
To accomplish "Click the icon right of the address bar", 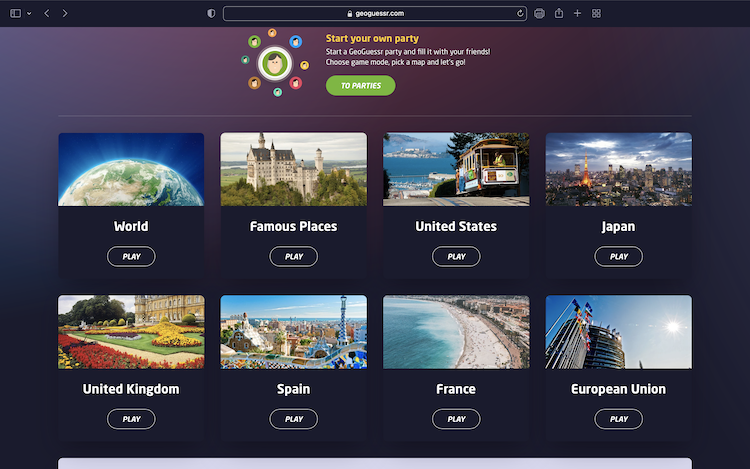I will [x=539, y=13].
